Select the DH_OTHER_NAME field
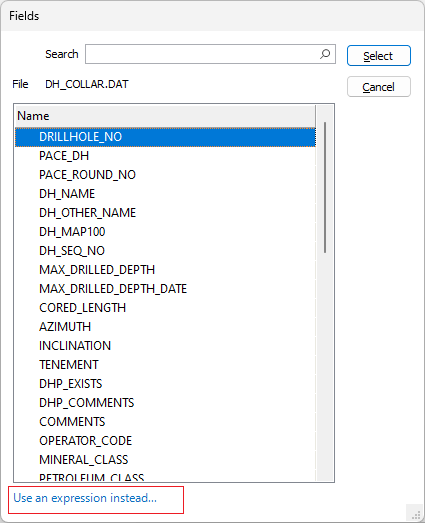Screen dimensions: 425x523 tap(165, 213)
